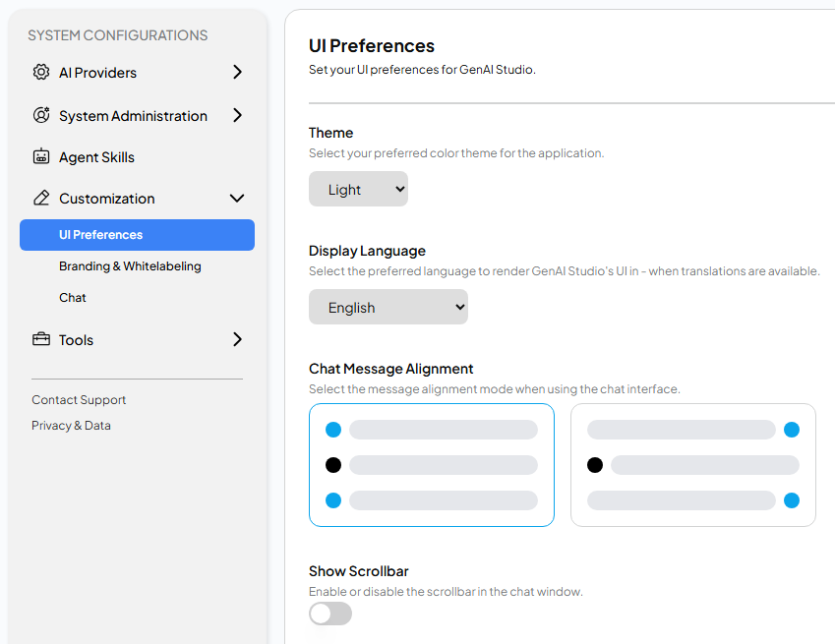This screenshot has height=644, width=835.
Task: Click the Customization pencil icon
Action: click(x=41, y=198)
